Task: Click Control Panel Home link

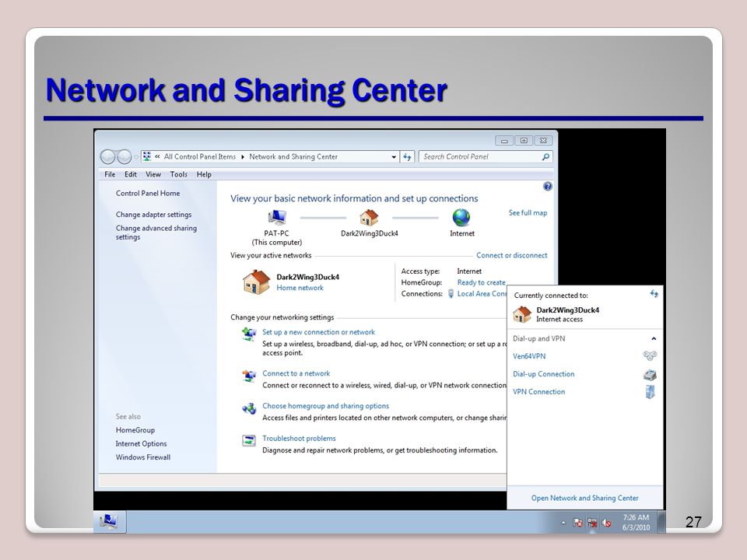Action: pyautogui.click(x=148, y=194)
